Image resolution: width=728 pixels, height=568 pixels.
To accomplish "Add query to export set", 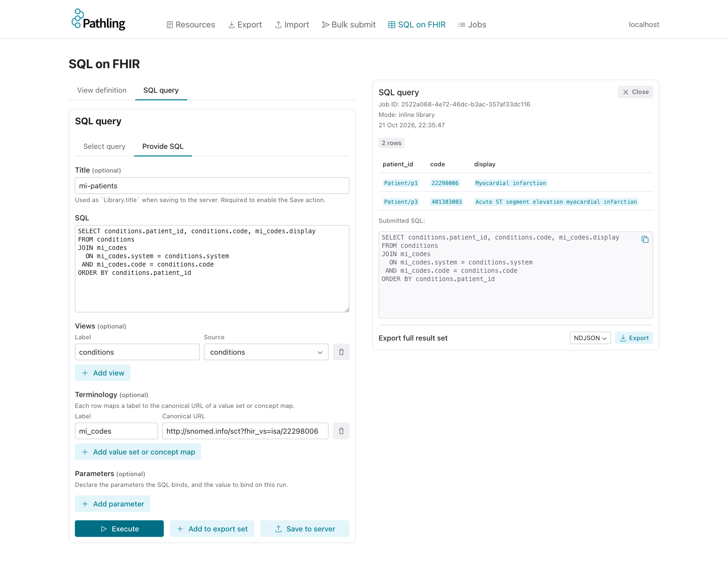I will pos(212,529).
